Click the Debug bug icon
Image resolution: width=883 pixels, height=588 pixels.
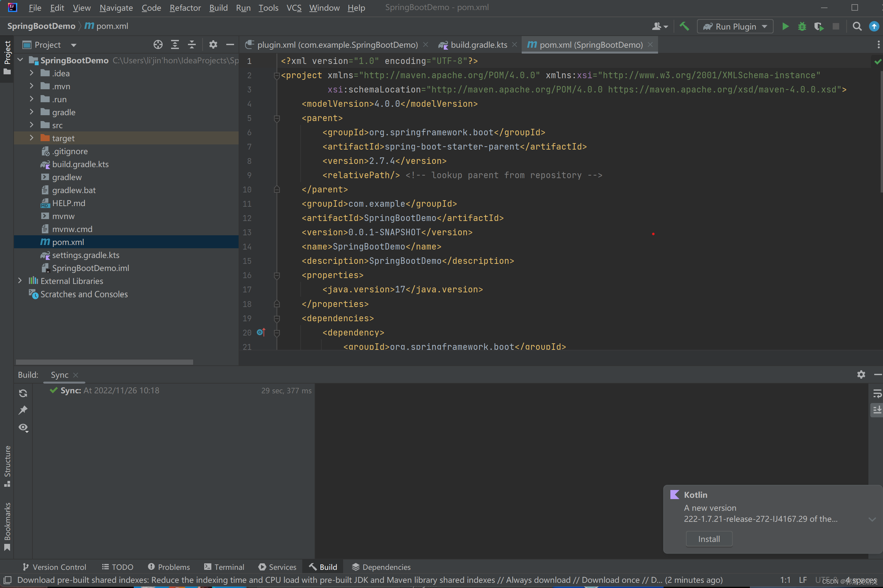(802, 26)
